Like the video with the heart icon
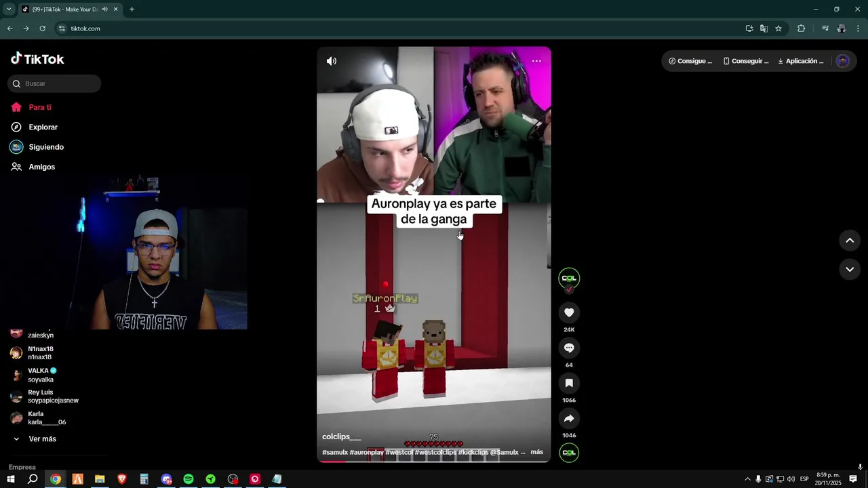The height and width of the screenshot is (488, 868). coord(569,312)
